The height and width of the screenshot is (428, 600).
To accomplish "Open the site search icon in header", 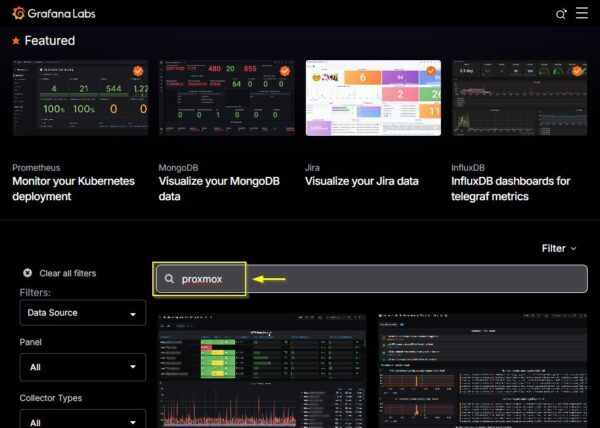I will coord(561,14).
